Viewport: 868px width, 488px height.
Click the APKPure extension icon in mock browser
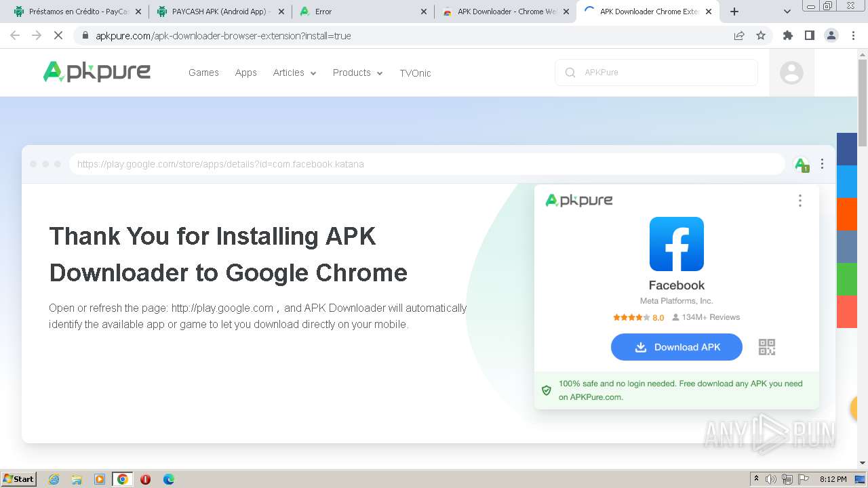(802, 164)
